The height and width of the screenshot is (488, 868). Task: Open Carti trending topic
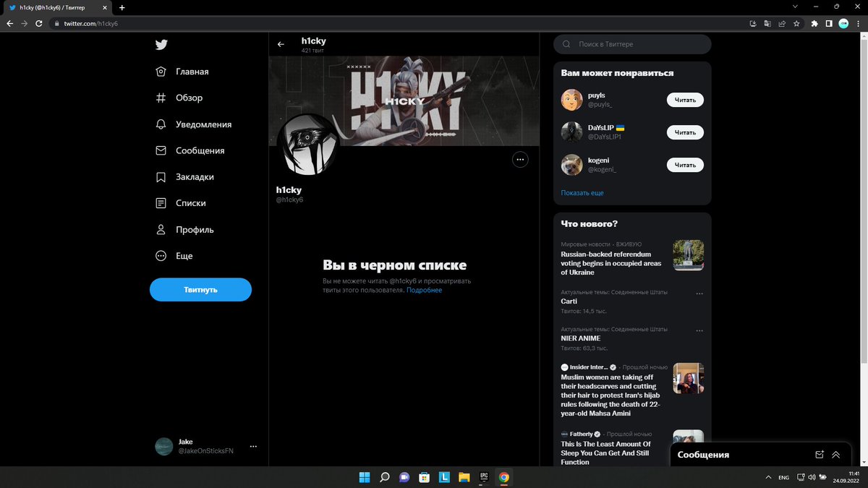[x=632, y=301]
